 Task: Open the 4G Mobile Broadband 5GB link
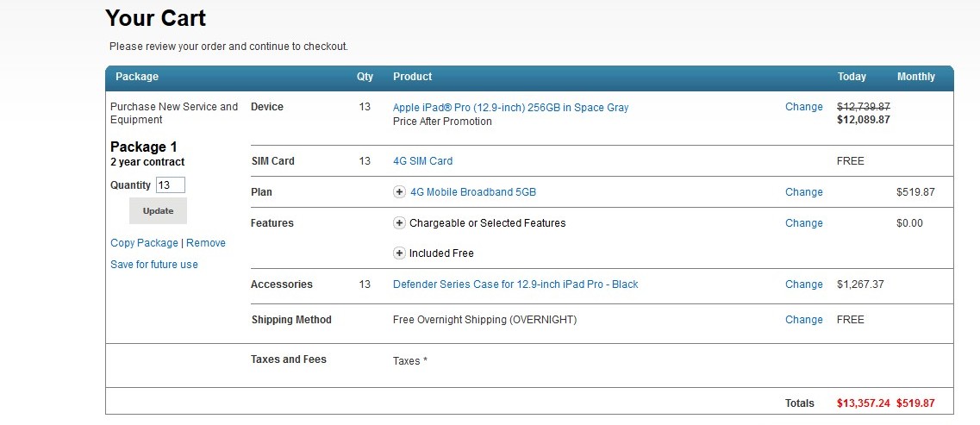pyautogui.click(x=472, y=192)
